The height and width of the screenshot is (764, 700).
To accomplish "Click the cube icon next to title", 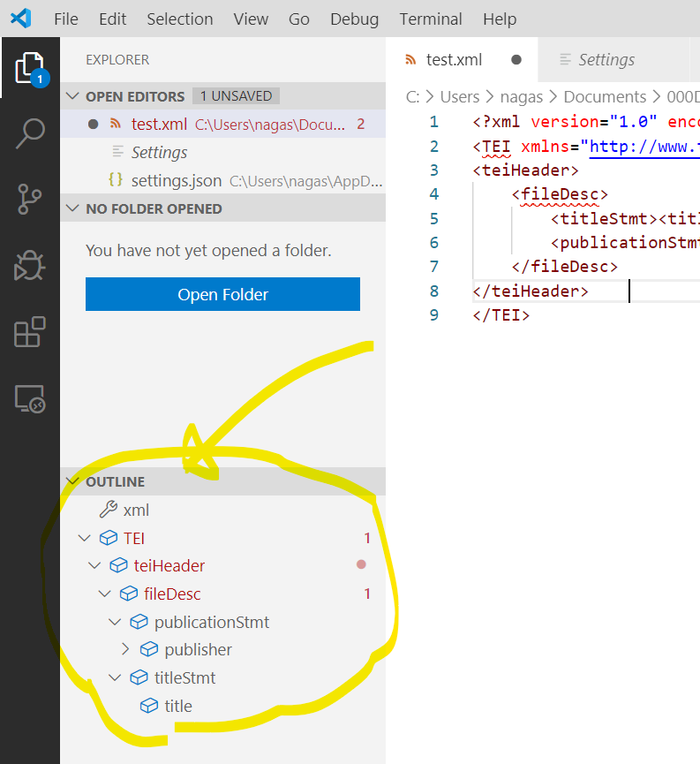I will [x=149, y=706].
